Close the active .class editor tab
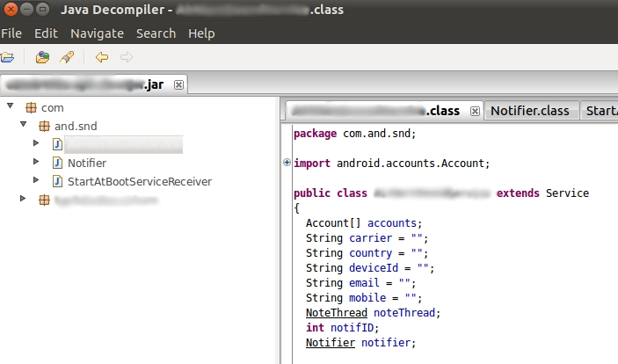This screenshot has width=618, height=364. tap(475, 111)
